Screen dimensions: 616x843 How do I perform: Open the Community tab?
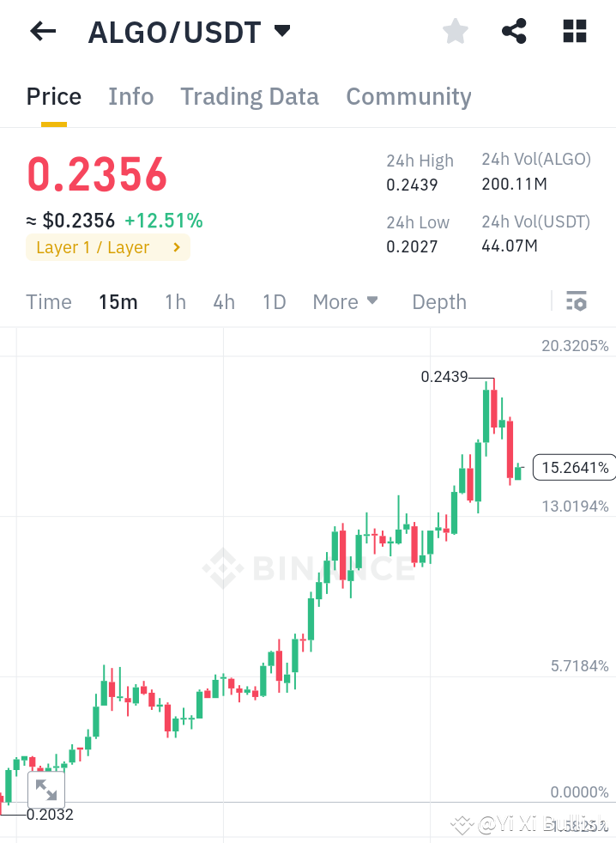(408, 96)
